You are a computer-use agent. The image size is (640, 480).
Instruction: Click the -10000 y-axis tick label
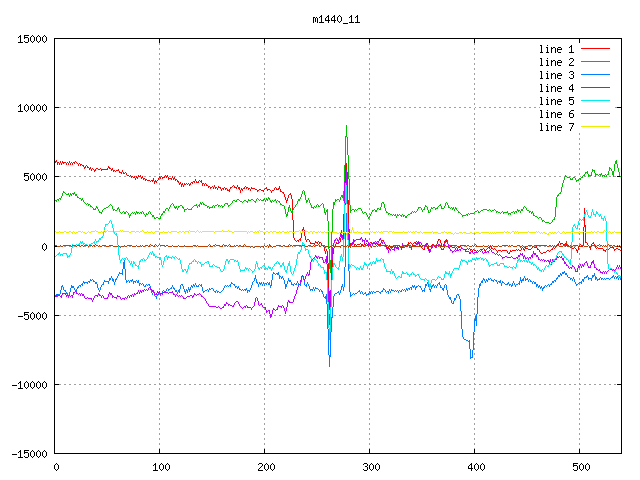[29, 385]
